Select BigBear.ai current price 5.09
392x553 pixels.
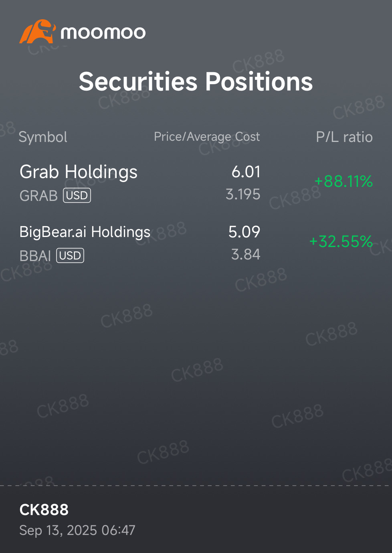point(244,232)
